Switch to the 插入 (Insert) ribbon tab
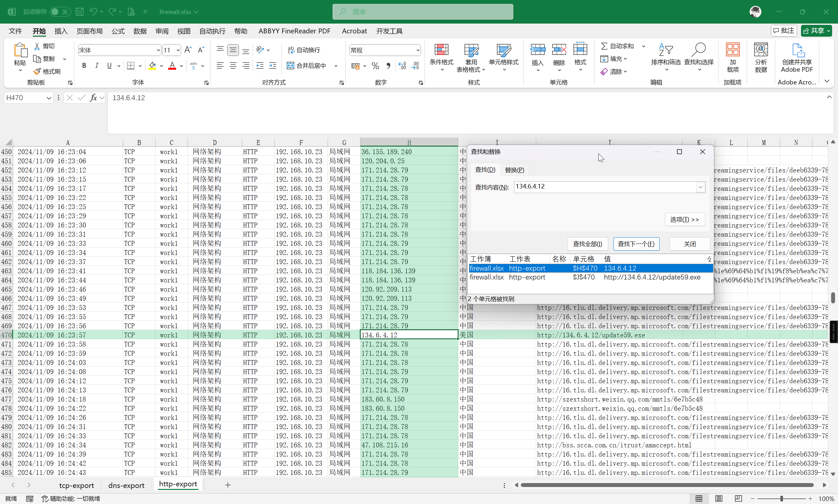The width and height of the screenshot is (838, 504). tap(61, 31)
